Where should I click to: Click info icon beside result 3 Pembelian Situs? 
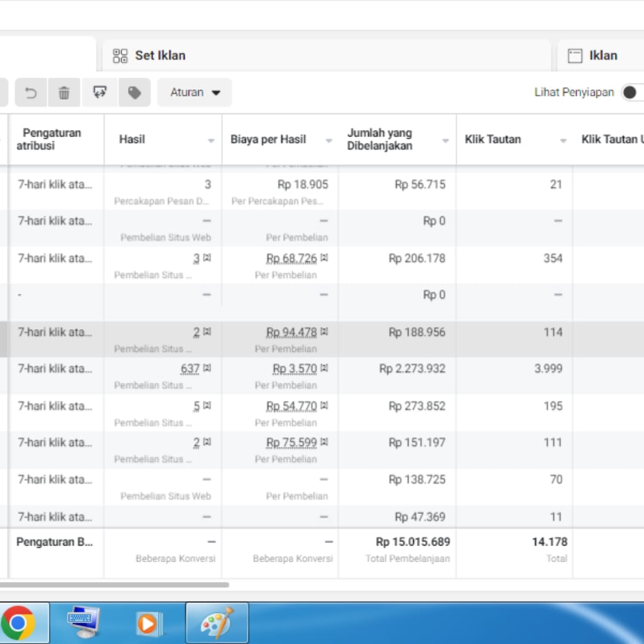(x=207, y=258)
